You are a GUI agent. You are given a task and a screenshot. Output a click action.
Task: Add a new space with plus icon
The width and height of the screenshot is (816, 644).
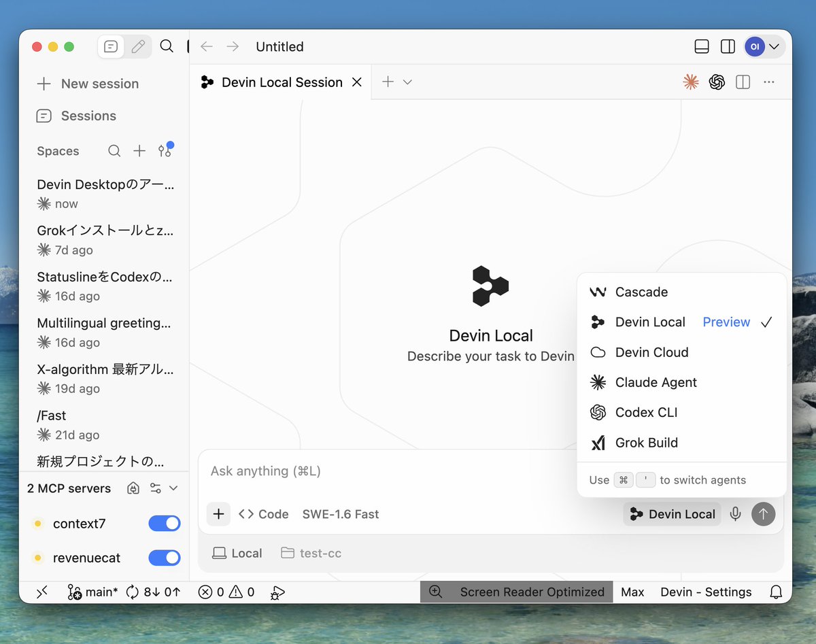[x=139, y=151]
